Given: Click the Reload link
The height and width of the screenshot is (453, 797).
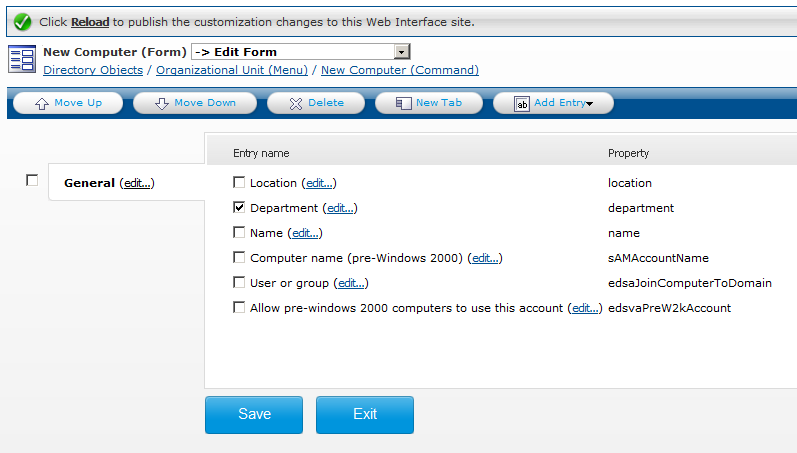Looking at the screenshot, I should point(90,22).
